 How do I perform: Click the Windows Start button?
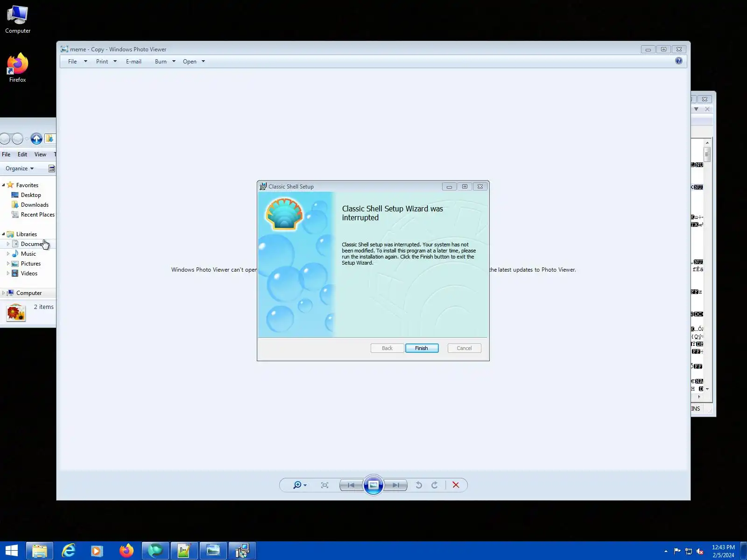11,551
